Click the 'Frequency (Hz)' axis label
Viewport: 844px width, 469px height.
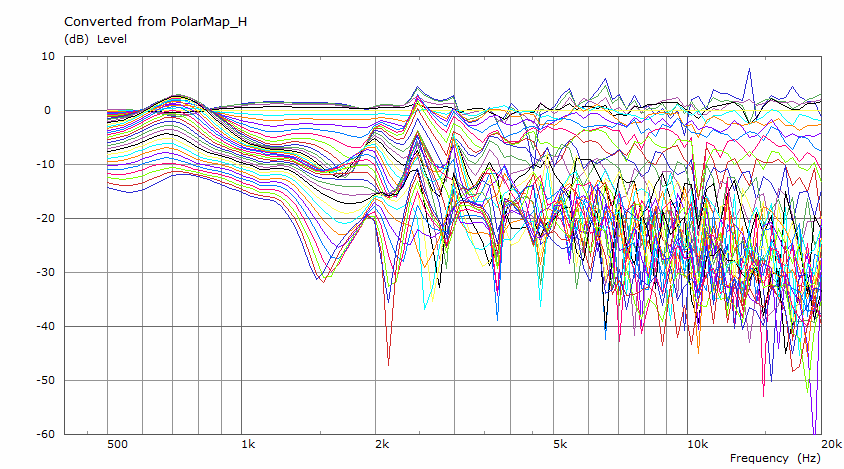point(775,458)
